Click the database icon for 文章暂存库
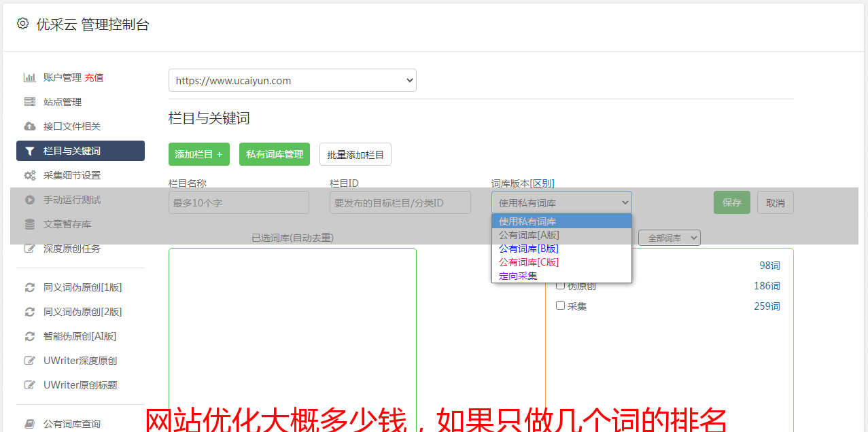 click(30, 224)
